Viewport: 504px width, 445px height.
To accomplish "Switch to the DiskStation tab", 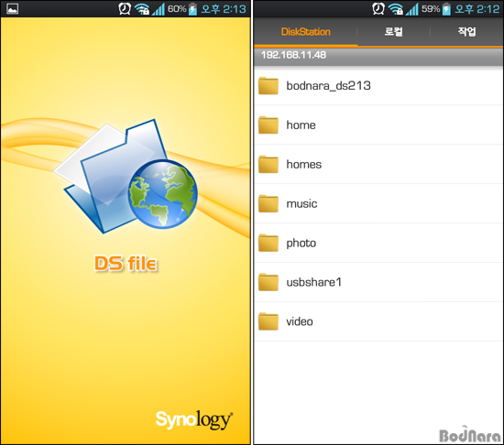I will (305, 32).
